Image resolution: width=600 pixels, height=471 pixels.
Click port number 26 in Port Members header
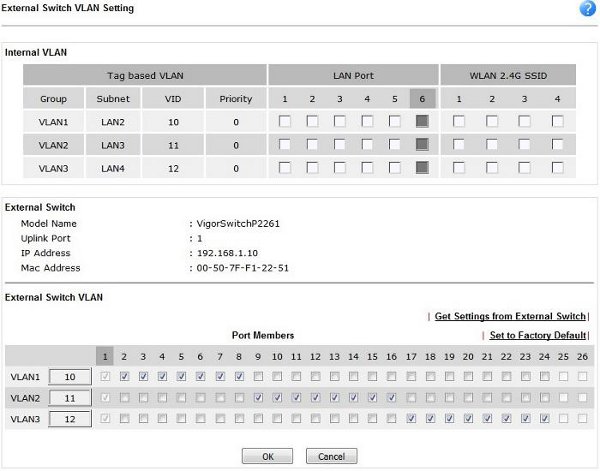tap(582, 357)
